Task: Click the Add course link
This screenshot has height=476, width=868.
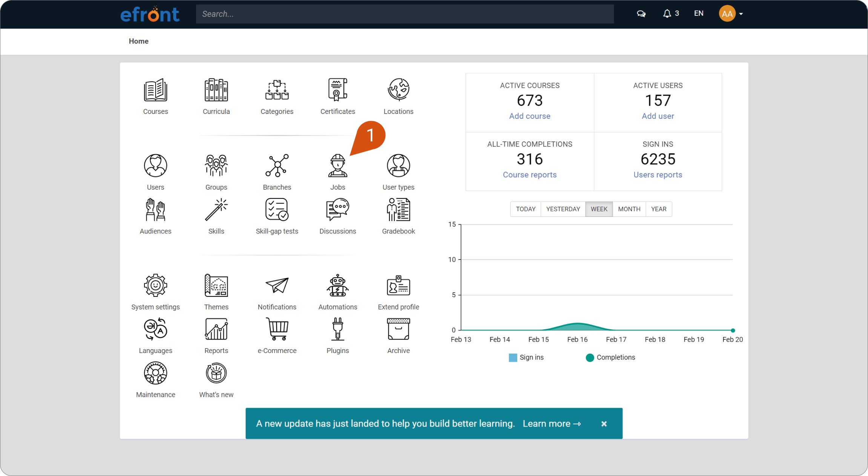Action: (529, 116)
